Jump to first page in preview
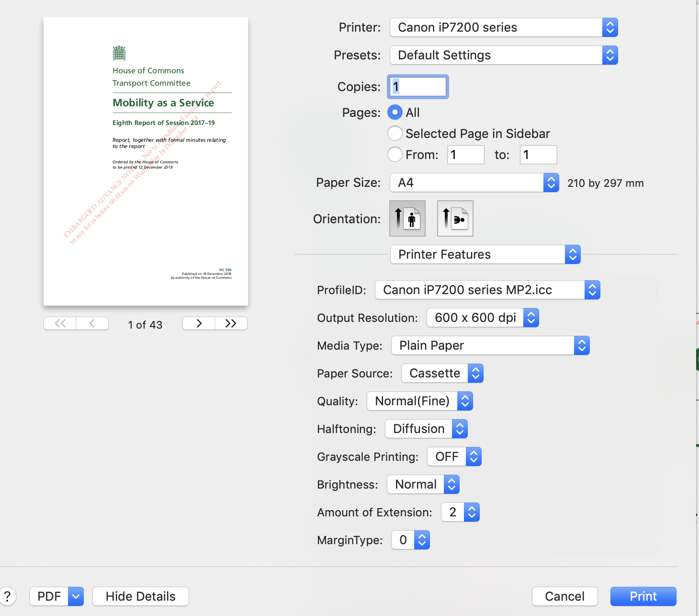The image size is (699, 616). pos(60,323)
